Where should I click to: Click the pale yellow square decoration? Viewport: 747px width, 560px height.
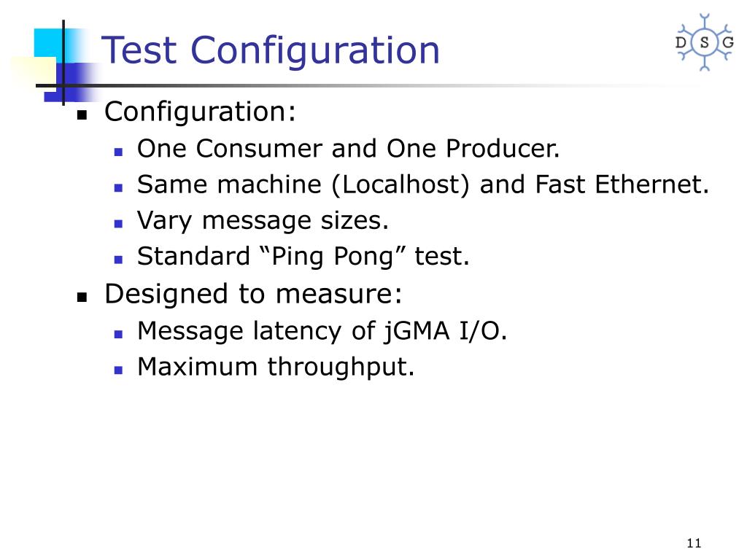coord(32,72)
